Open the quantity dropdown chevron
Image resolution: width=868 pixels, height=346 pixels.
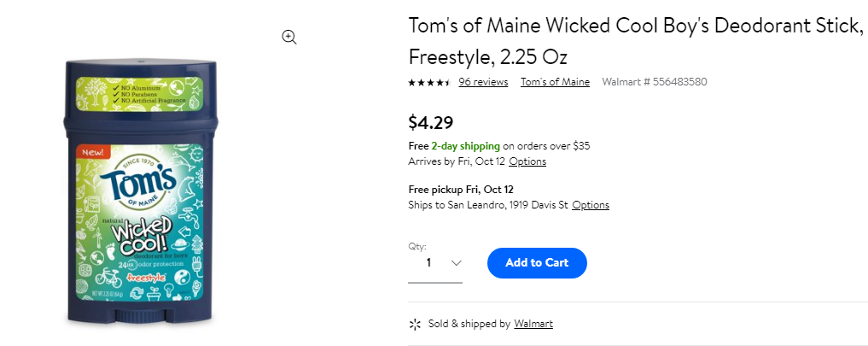[x=457, y=263]
